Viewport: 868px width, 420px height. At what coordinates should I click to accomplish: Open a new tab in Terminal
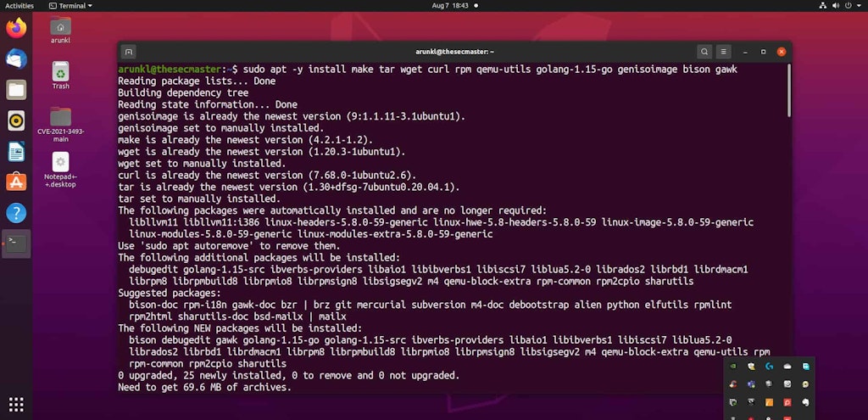tap(129, 52)
